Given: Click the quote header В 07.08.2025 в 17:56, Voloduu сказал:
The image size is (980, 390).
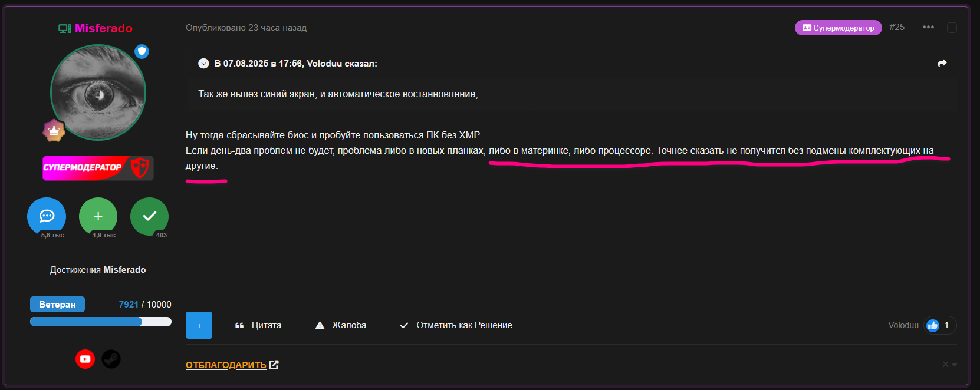Looking at the screenshot, I should (295, 64).
